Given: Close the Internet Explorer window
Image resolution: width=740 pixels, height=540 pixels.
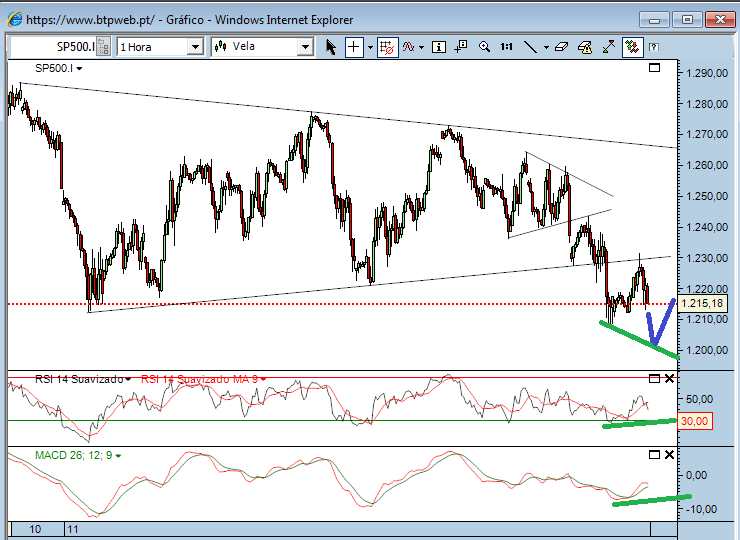Looking at the screenshot, I should coord(720,20).
